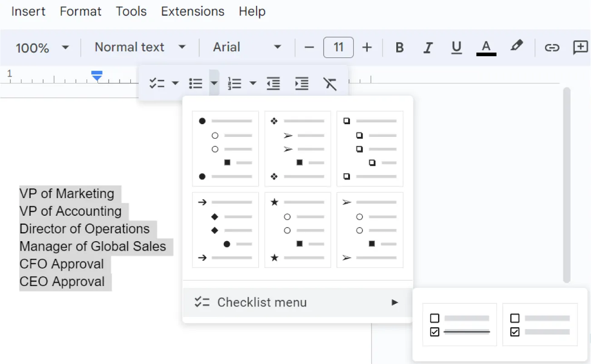Open the Extensions menu

point(192,11)
